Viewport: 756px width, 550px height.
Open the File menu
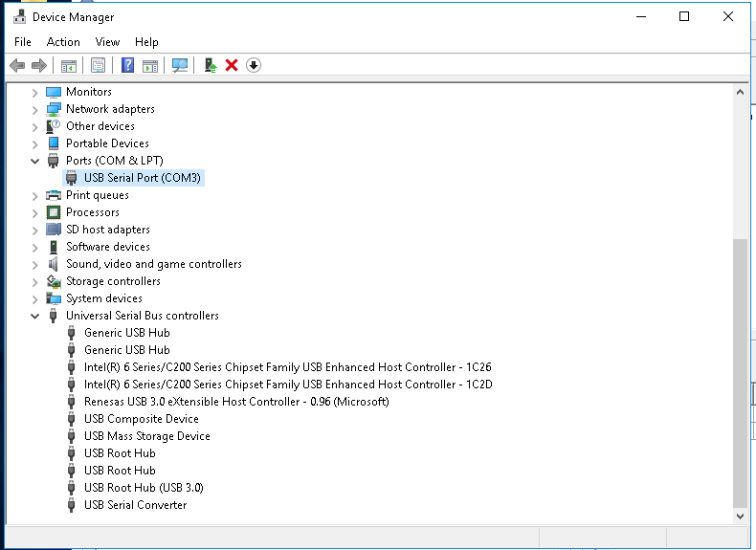point(23,42)
